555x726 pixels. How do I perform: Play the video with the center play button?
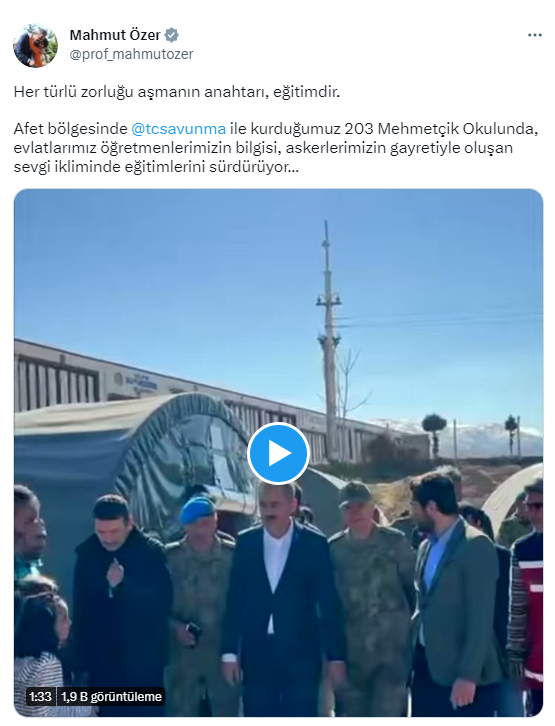[278, 453]
